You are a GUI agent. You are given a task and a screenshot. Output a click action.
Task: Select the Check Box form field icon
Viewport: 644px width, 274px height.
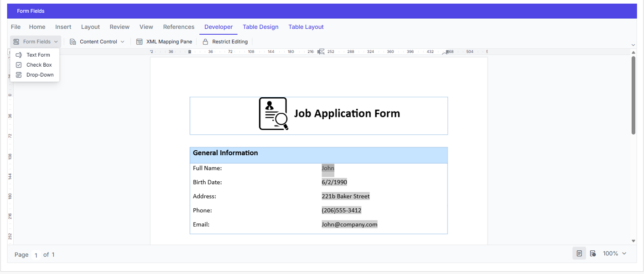(19, 64)
